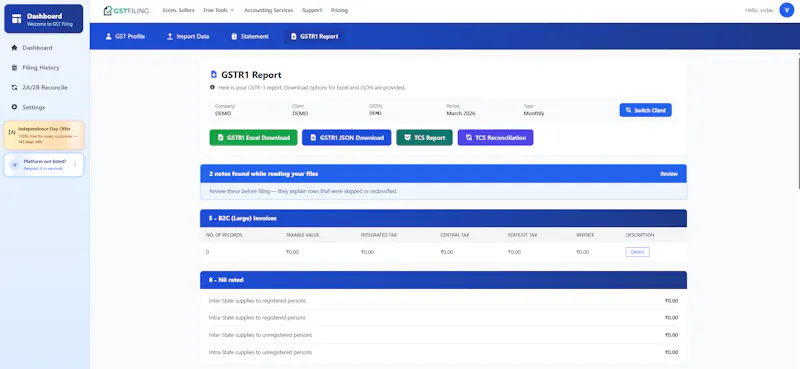Screen dimensions: 800x369
Task: Click the GST Profile person icon
Action: pyautogui.click(x=108, y=36)
